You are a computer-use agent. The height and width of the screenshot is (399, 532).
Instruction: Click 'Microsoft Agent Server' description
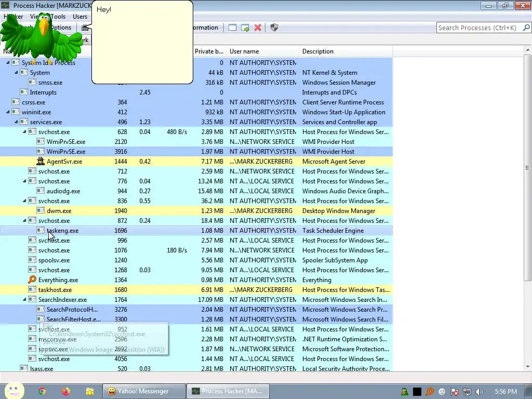pyautogui.click(x=334, y=162)
